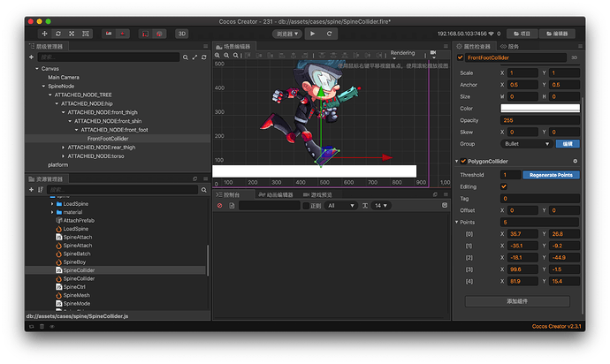Disable the PolygonCollider component checkbox
610x364 pixels.
pos(463,161)
